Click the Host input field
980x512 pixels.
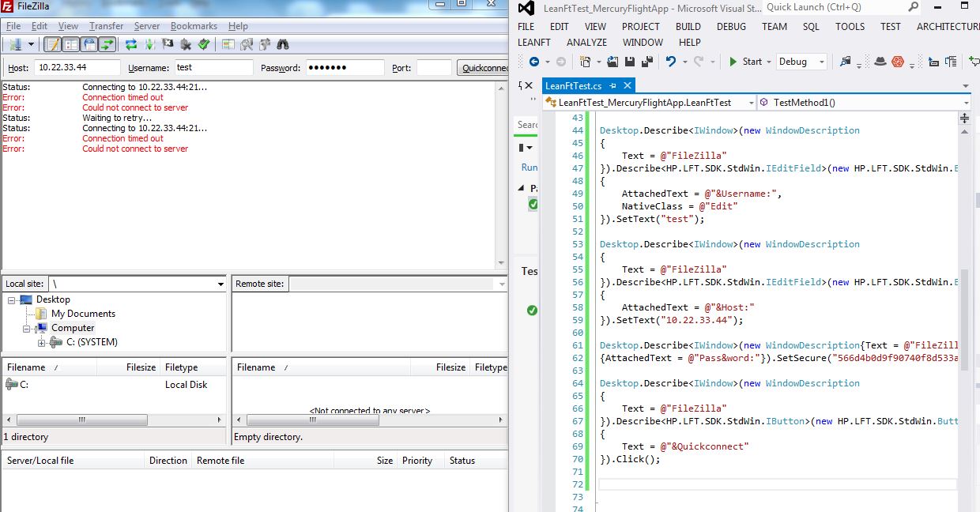77,68
